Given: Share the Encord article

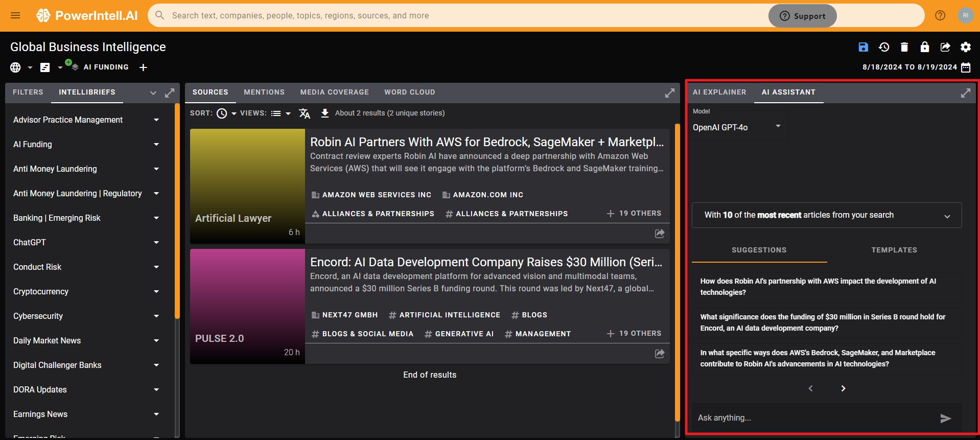Looking at the screenshot, I should 660,354.
